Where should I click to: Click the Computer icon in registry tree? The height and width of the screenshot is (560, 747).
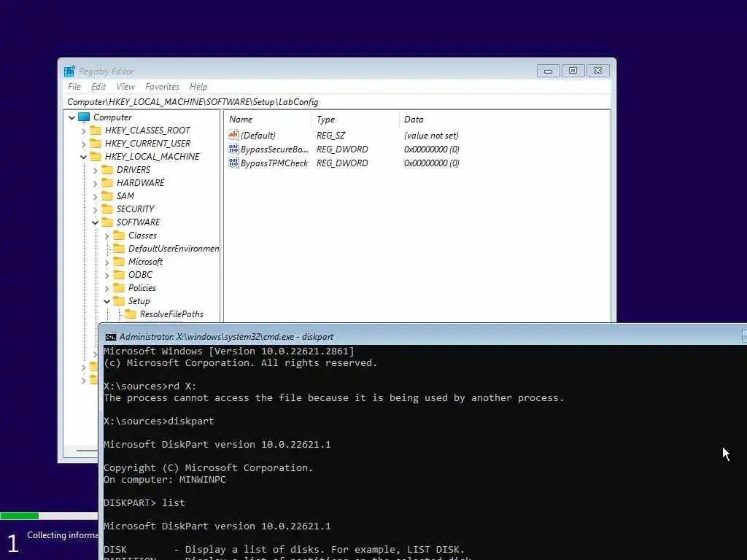(84, 117)
